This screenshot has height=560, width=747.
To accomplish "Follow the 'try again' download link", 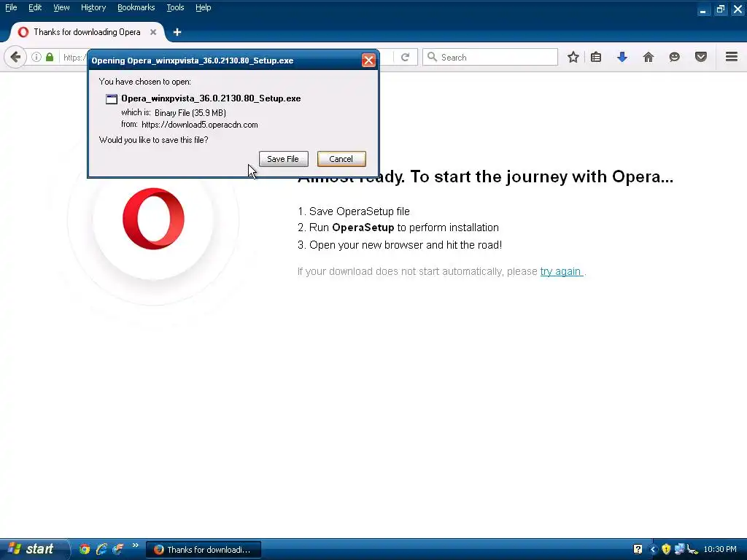I will [561, 271].
